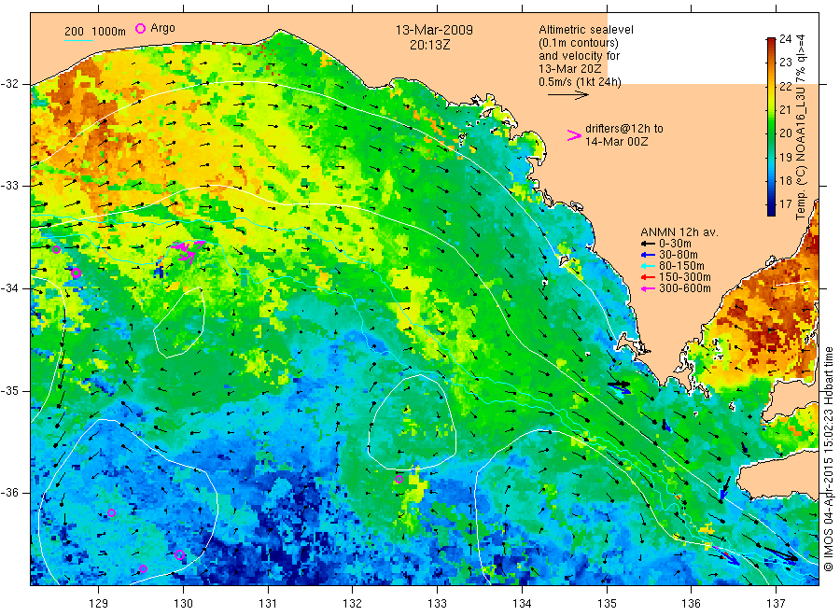
Task: Select the '200 1000m' depth contour label
Action: (95, 32)
